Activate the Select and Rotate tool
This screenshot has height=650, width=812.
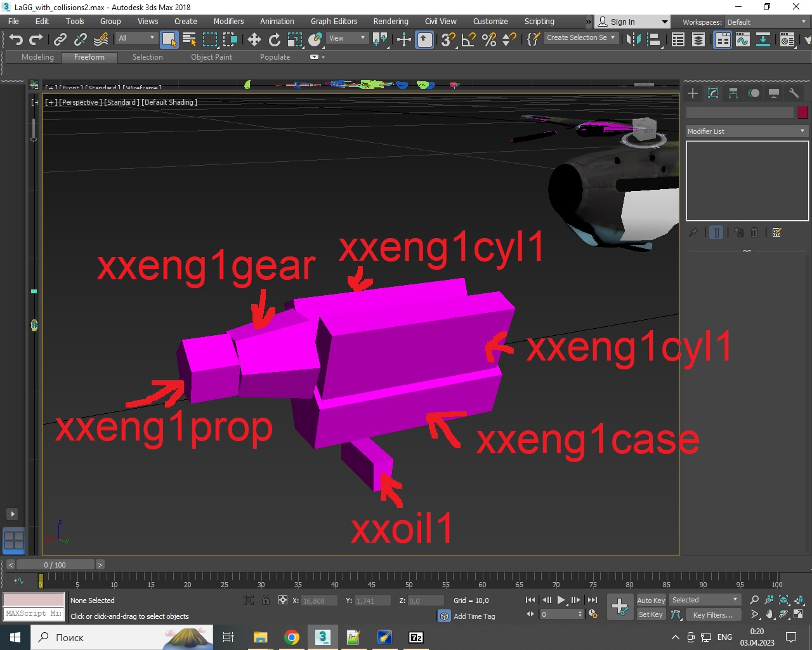pyautogui.click(x=275, y=39)
